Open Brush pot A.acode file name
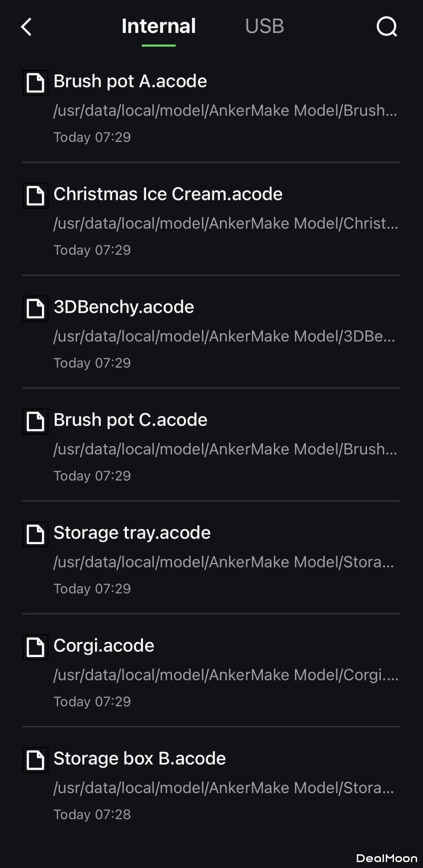423x868 pixels. click(130, 81)
